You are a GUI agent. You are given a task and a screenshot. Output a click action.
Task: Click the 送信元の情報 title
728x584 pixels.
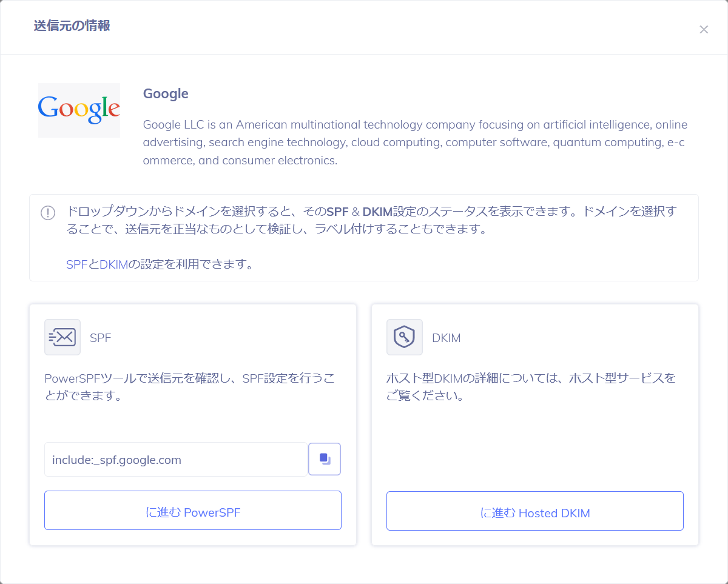[72, 26]
